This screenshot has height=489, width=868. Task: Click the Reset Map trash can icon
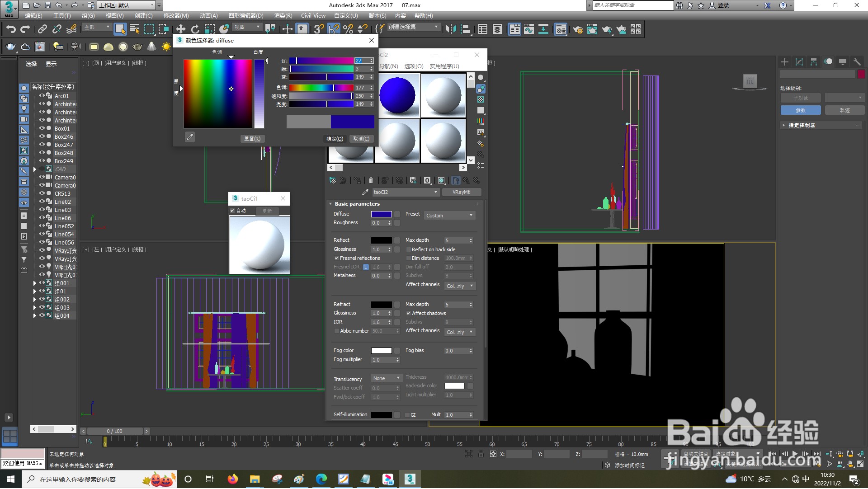pyautogui.click(x=371, y=180)
